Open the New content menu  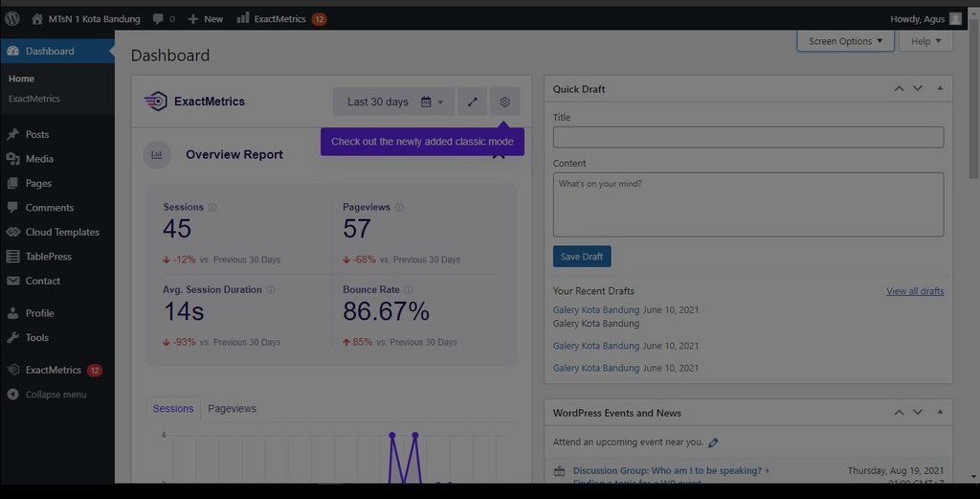point(205,19)
